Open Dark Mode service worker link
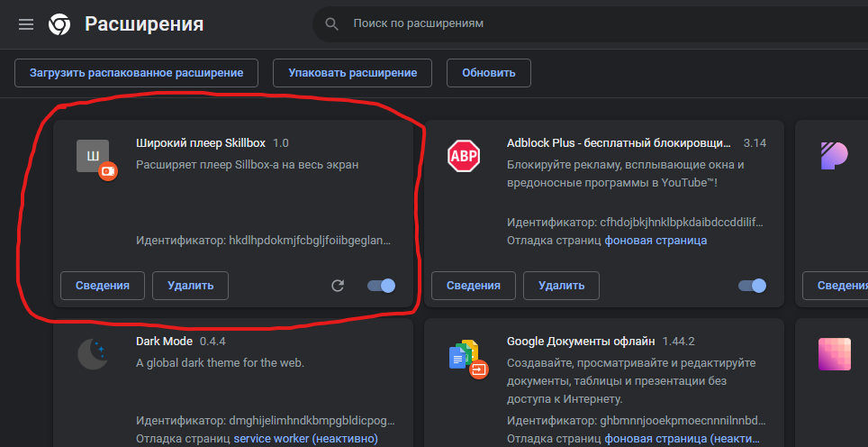Viewport: 868px width, 447px height. 305,439
